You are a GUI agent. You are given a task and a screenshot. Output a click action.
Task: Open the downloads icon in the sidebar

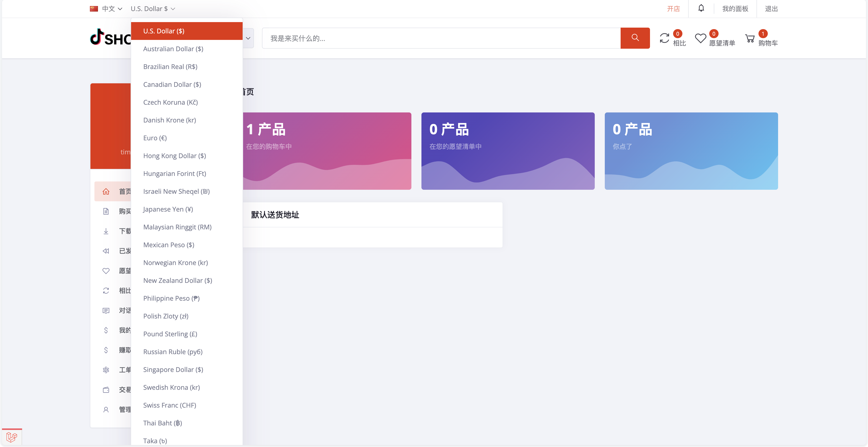click(106, 231)
